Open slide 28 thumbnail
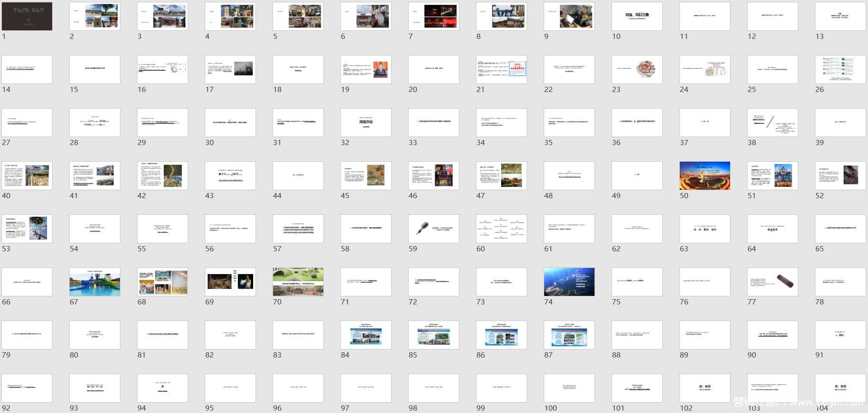Viewport: 868px width, 413px height. click(95, 122)
